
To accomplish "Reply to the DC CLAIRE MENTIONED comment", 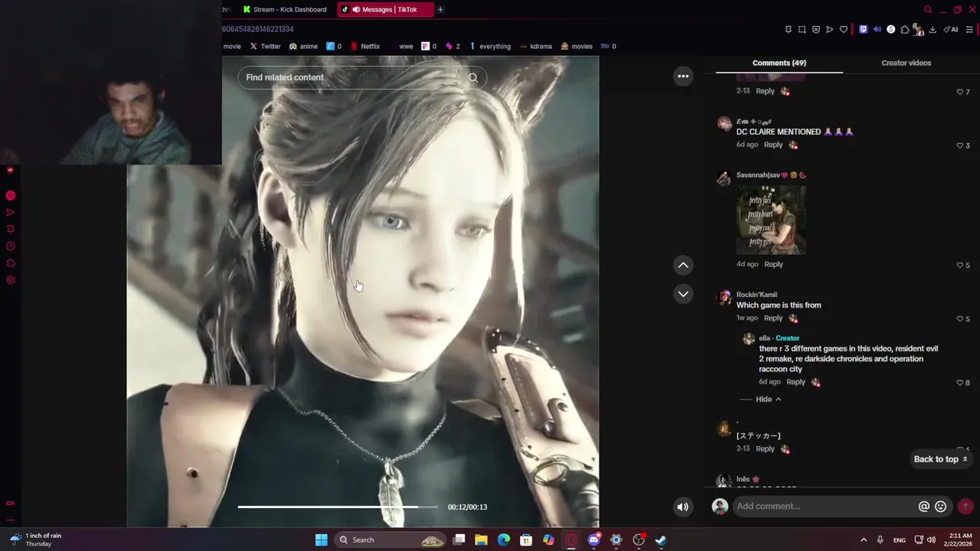I will pyautogui.click(x=773, y=145).
